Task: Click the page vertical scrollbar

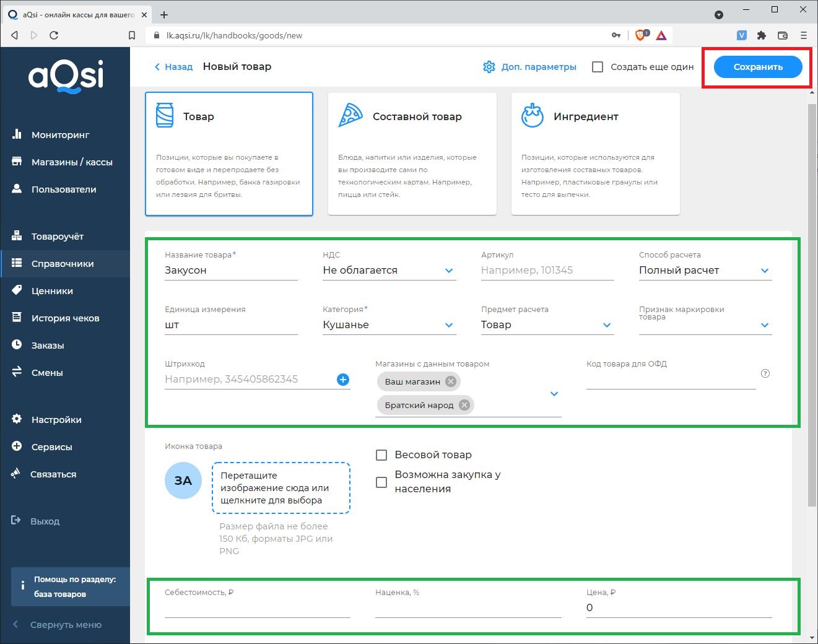Action: [812, 305]
